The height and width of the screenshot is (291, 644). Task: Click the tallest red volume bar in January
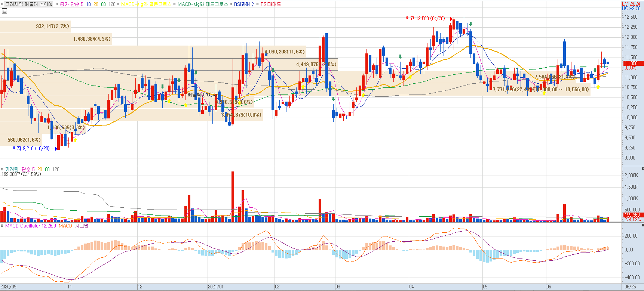(x=233, y=196)
